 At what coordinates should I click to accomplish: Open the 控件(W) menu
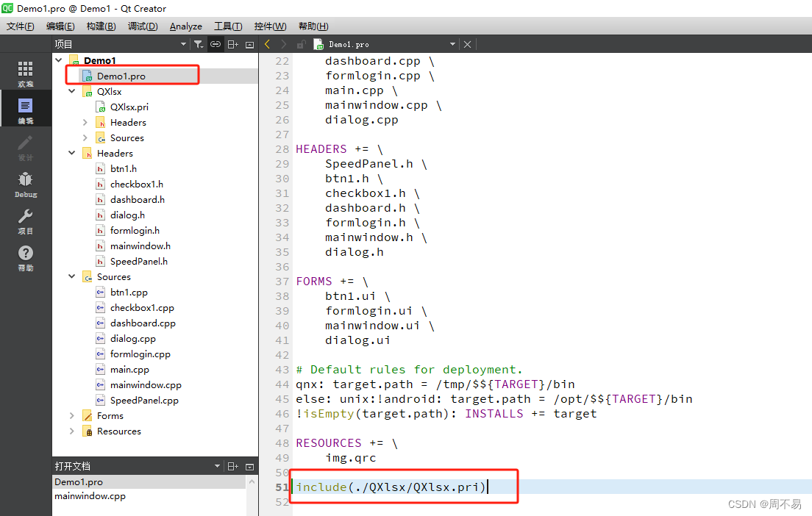[x=270, y=26]
